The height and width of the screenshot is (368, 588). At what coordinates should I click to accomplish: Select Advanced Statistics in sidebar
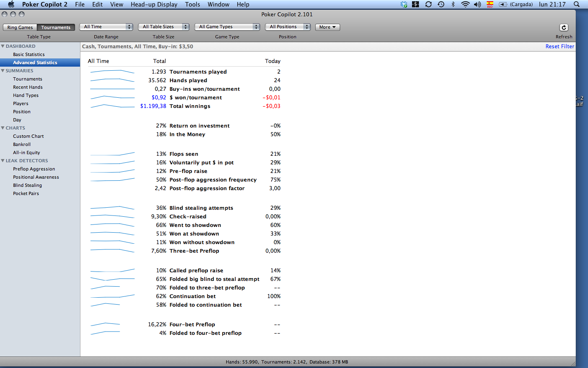coord(40,63)
